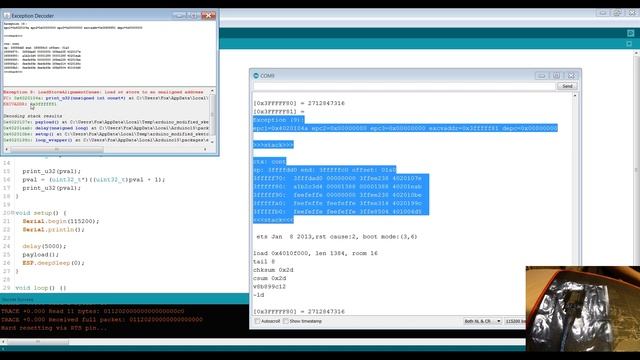Click the 'setup() at' decoder result line
Image resolution: width=640 pixels, height=360 pixels.
pos(106,134)
